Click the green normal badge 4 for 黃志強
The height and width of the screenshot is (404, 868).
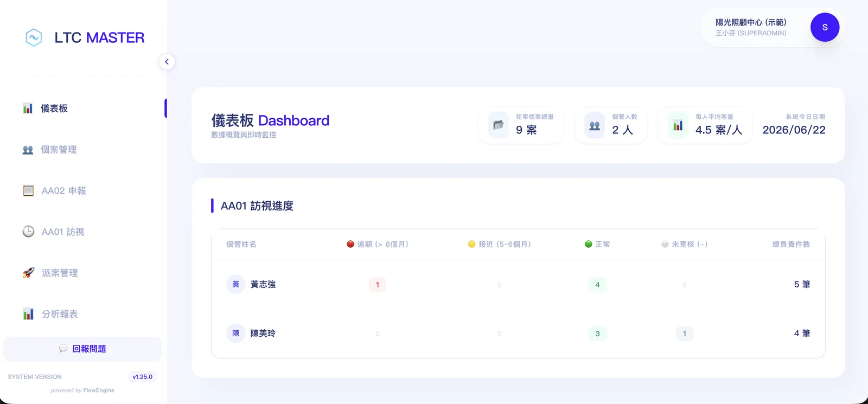[x=597, y=285]
